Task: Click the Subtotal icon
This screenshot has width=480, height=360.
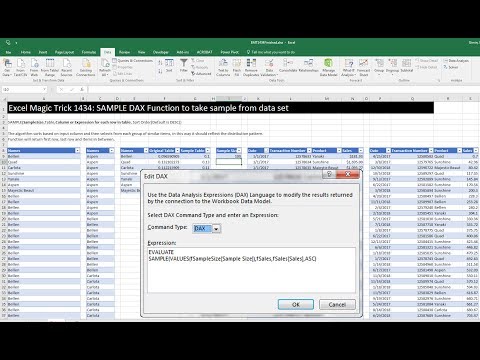Action: coord(407,66)
